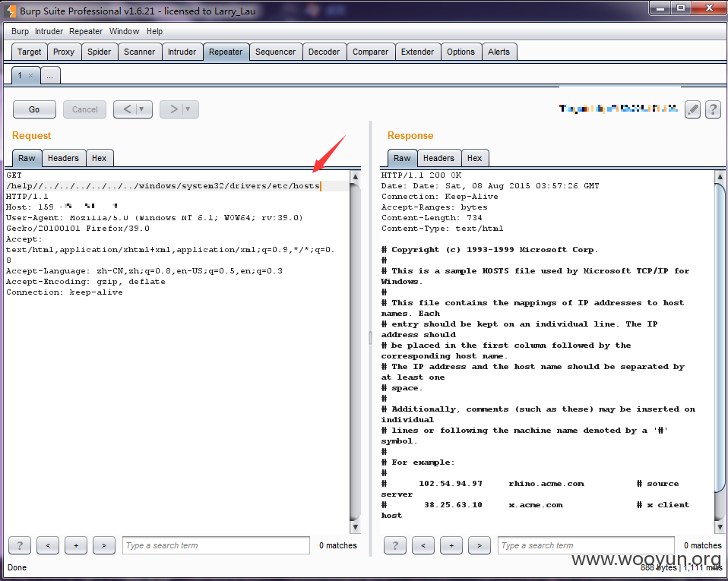This screenshot has width=728, height=581.
Task: Switch to the Decoder tab
Action: point(324,52)
